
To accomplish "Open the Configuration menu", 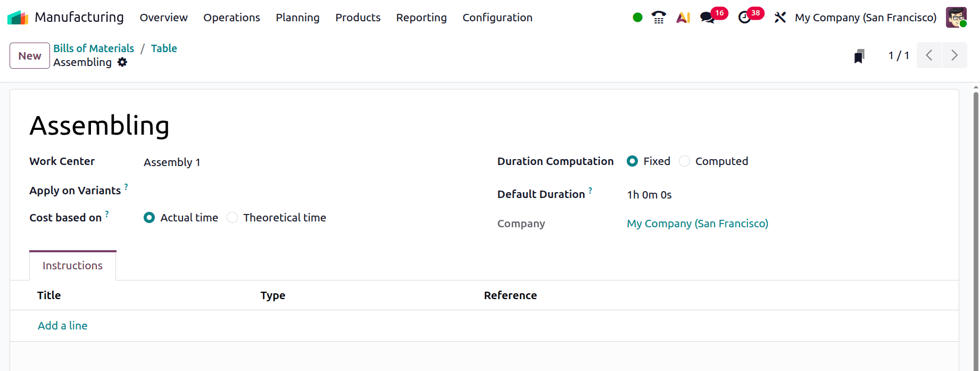I will (497, 18).
